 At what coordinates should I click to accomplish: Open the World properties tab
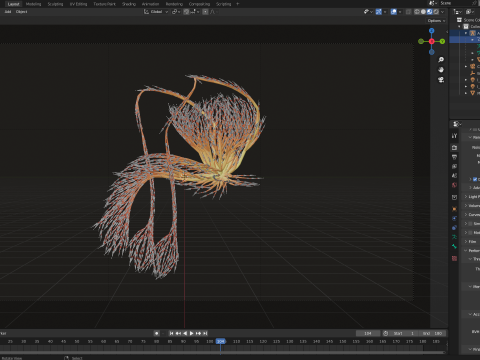(x=454, y=185)
